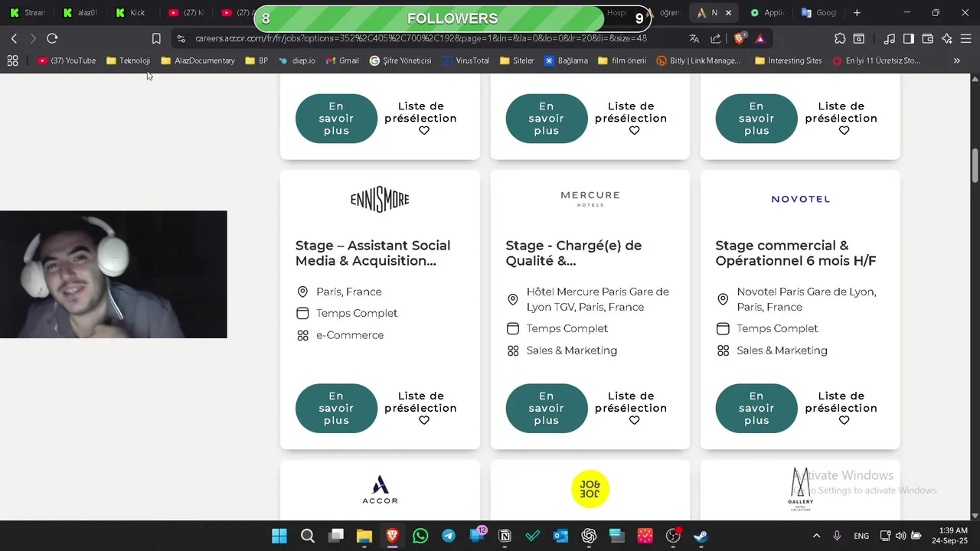Viewport: 980px width, 551px height.
Task: Open Stage commercial & Opérationnel 6 mois H/F title
Action: [795, 253]
